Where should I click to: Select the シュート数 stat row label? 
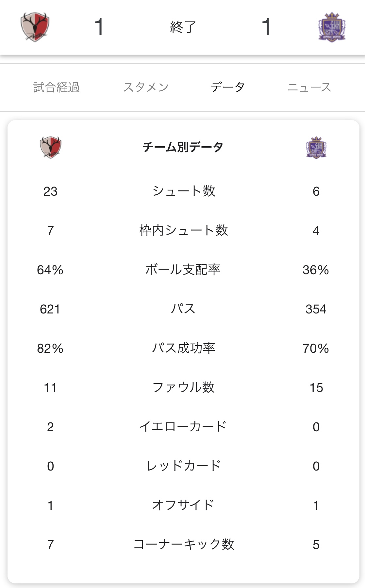184,191
